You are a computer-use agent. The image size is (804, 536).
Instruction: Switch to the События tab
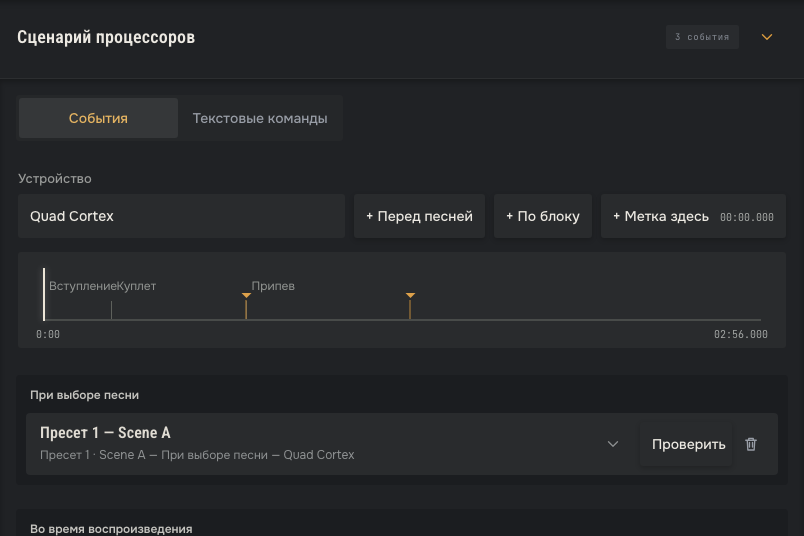click(98, 118)
